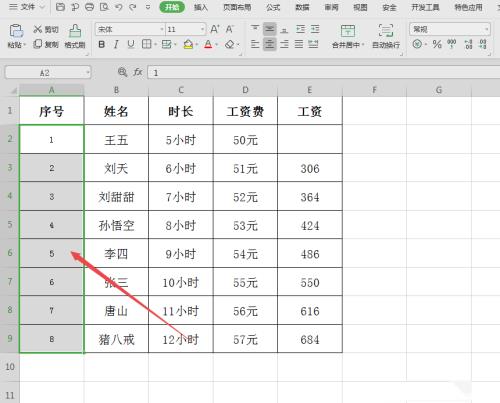Open formula search magnifier icon

pos(122,72)
